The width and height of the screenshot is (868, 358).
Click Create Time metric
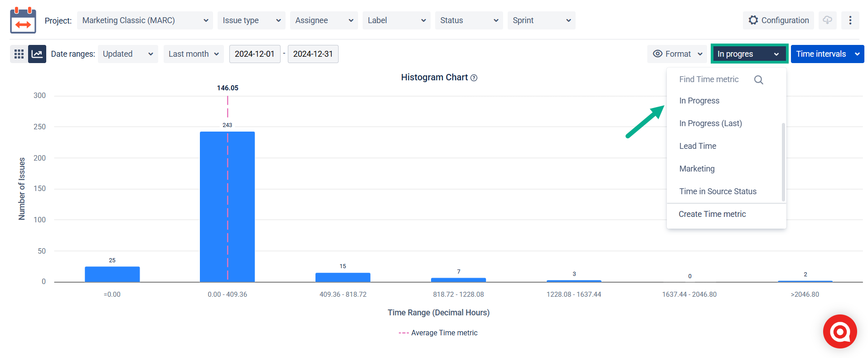pyautogui.click(x=712, y=214)
